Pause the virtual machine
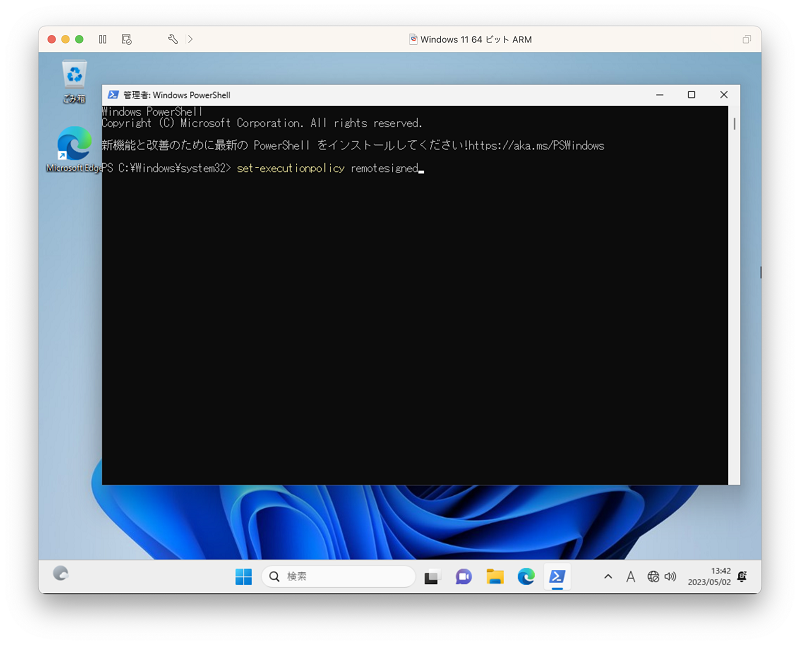Screen dimensions: 800x645 pyautogui.click(x=103, y=39)
